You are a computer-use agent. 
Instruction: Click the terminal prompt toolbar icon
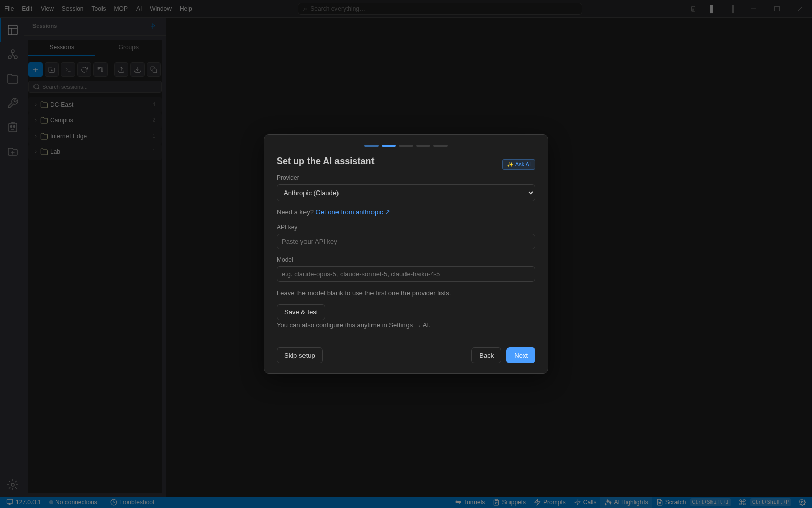(x=68, y=70)
